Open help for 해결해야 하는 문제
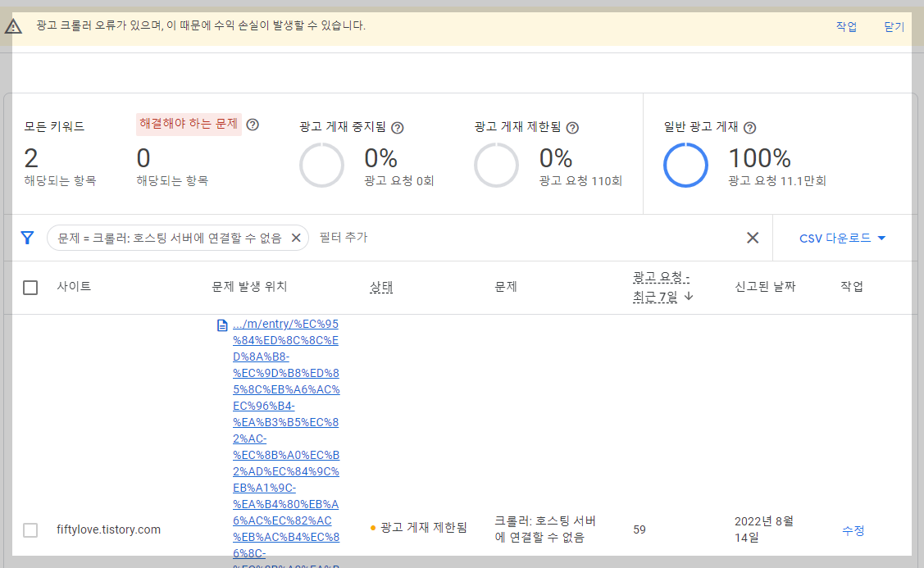924x568 pixels. [x=253, y=124]
